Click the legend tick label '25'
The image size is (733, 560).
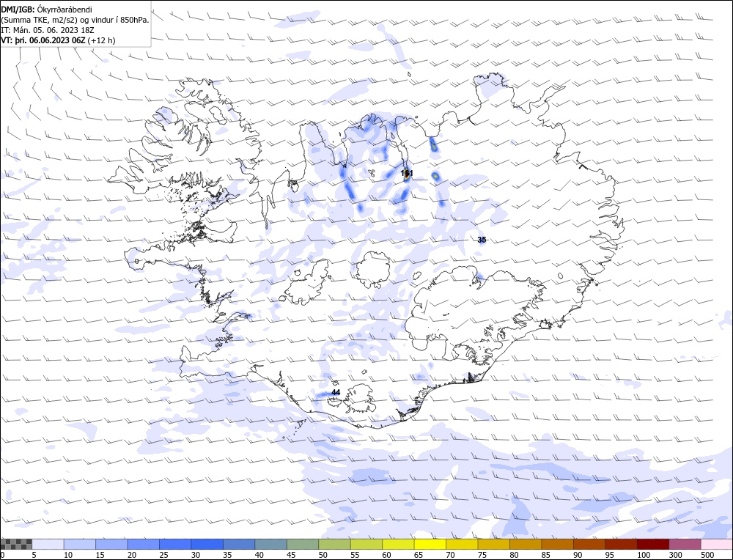pos(163,555)
